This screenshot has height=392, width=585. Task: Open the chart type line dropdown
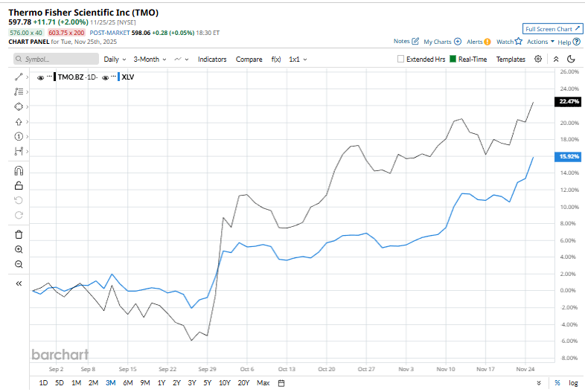pyautogui.click(x=182, y=60)
